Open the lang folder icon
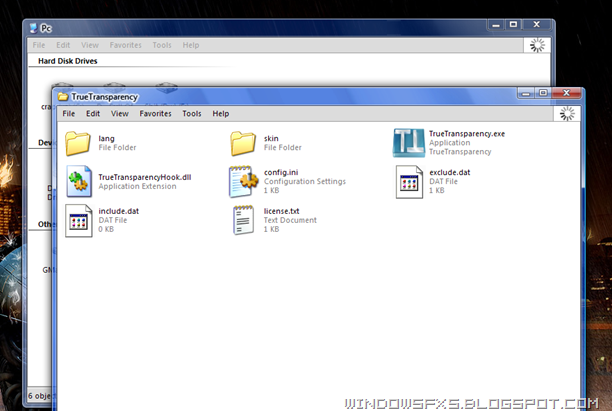The height and width of the screenshot is (411, 612). (78, 143)
